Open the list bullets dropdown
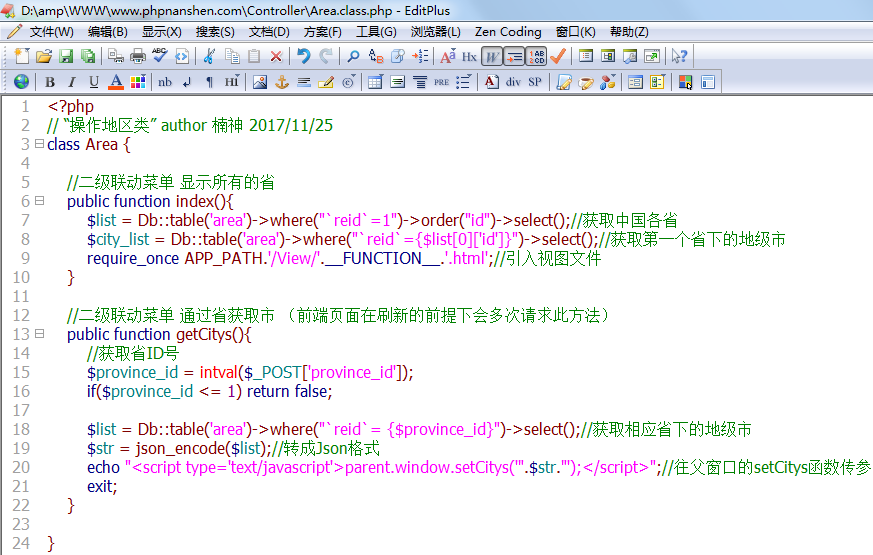The height and width of the screenshot is (555, 873). 463,82
